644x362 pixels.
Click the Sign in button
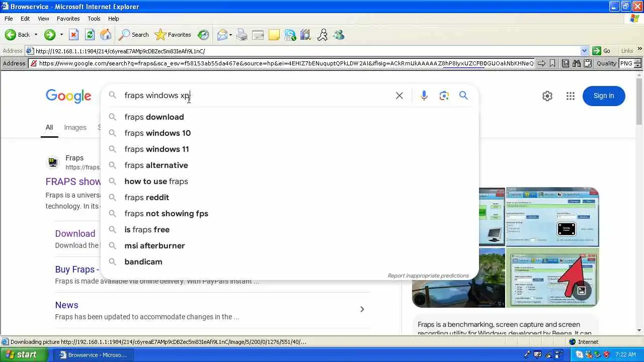point(604,96)
